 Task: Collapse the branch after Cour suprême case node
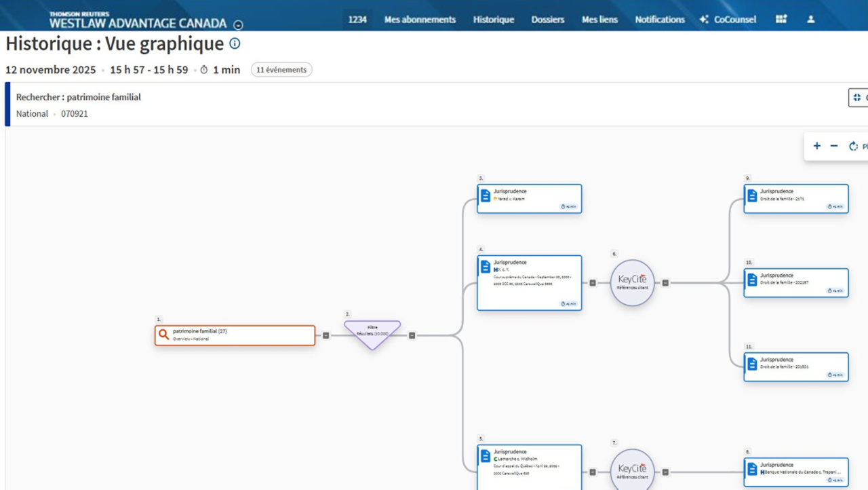(x=593, y=283)
